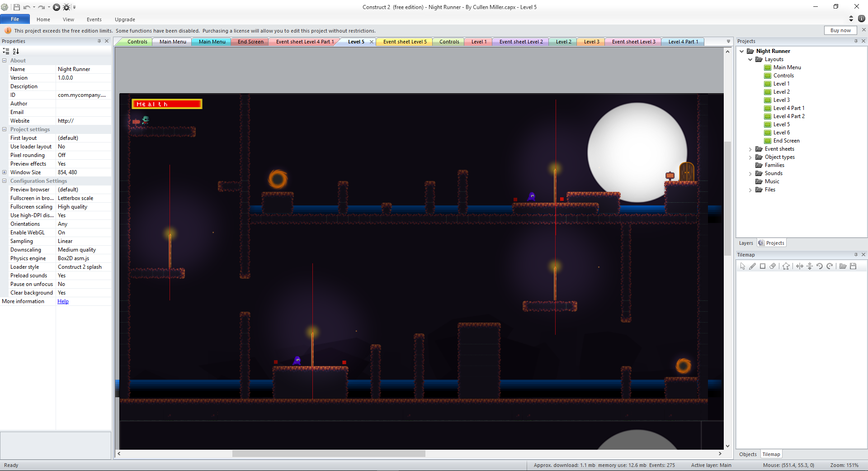Open the undo history dropdown arrow
The image size is (868, 471).
pos(34,7)
